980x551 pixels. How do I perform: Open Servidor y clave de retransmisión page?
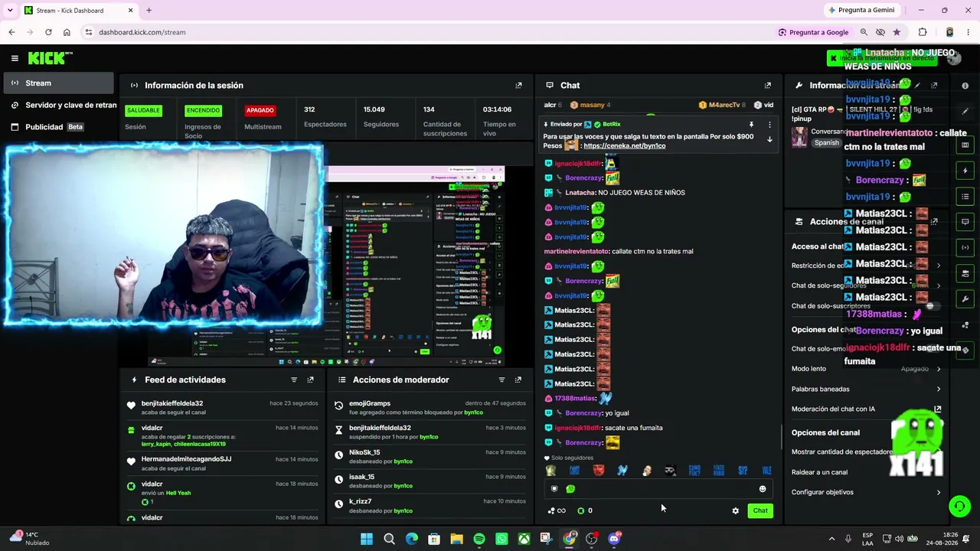(x=63, y=105)
